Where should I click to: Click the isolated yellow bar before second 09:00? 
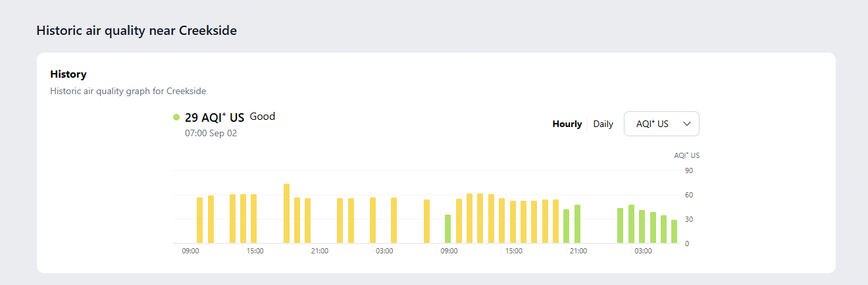tap(426, 221)
